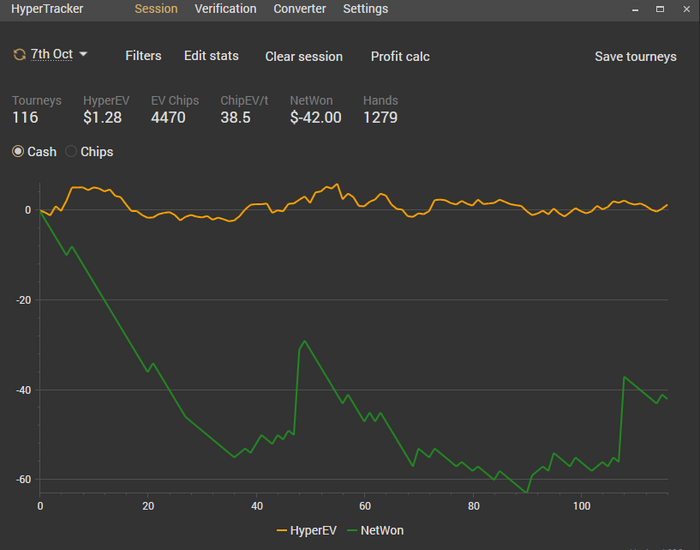Viewport: 700px width, 550px height.
Task: Click the NetWon spike near tourney 49
Action: (x=304, y=341)
